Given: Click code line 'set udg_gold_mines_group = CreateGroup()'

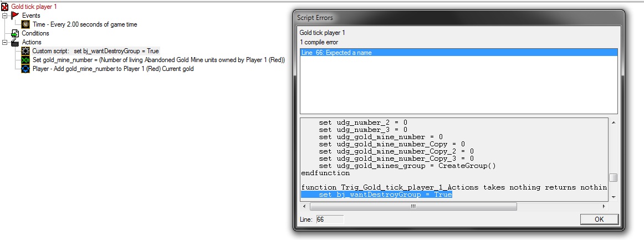Looking at the screenshot, I should click(x=407, y=166).
